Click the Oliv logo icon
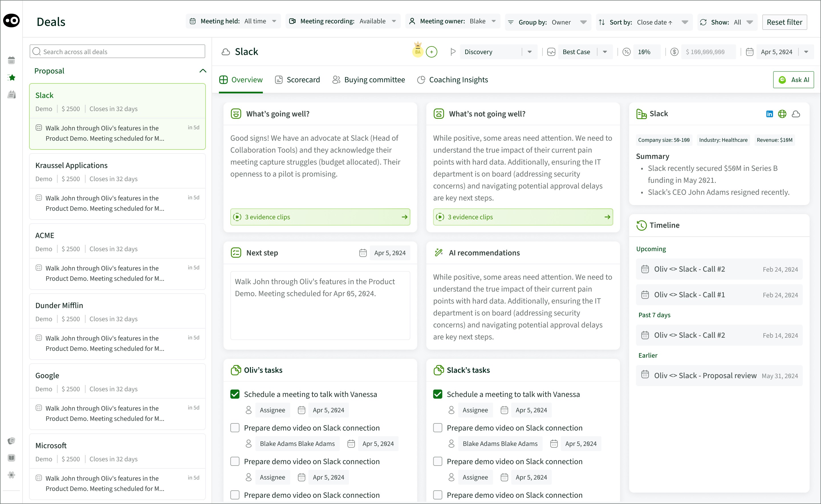Screen dimensions: 821x504 pos(12,21)
